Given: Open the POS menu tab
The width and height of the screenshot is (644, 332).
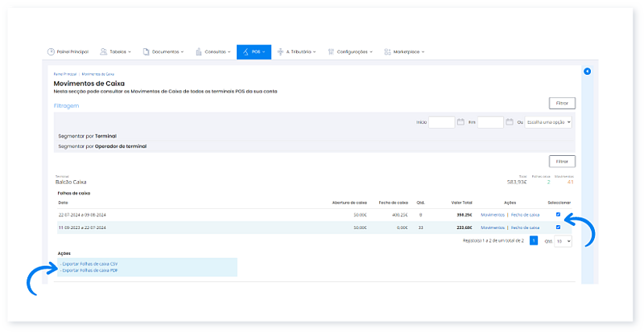Looking at the screenshot, I should point(254,51).
